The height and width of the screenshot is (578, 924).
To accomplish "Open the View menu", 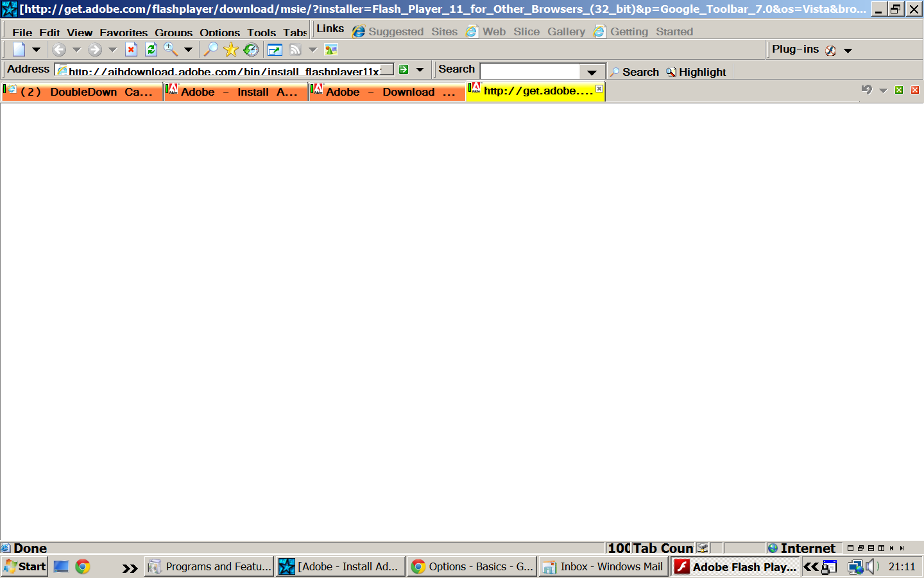I will click(80, 32).
